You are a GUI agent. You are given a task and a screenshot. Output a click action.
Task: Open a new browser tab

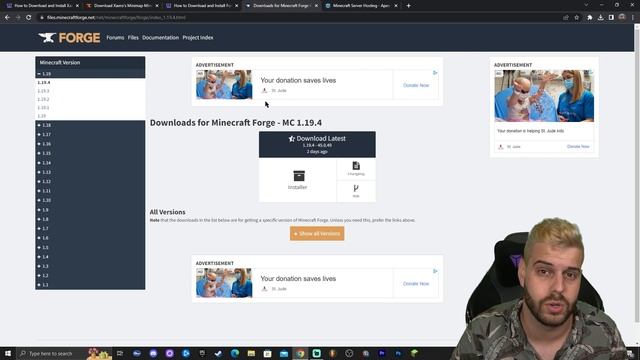409,6
